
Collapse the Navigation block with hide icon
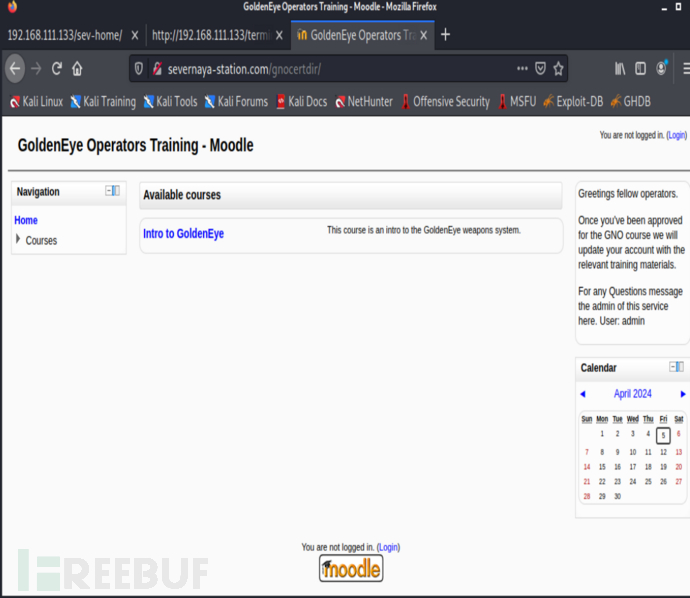pyautogui.click(x=109, y=191)
